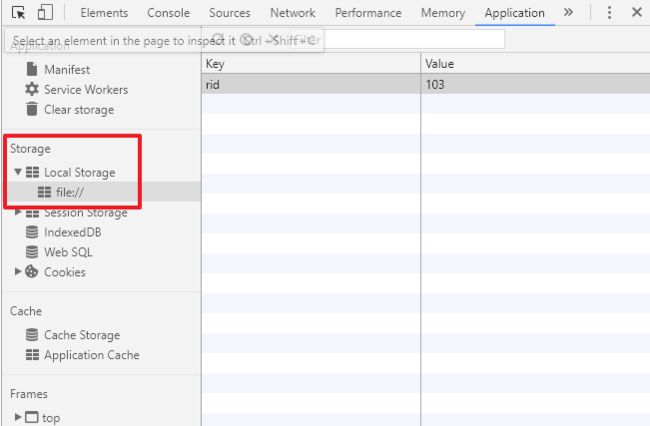The image size is (650, 426).
Task: Close the DevTools panel
Action: pos(637,12)
